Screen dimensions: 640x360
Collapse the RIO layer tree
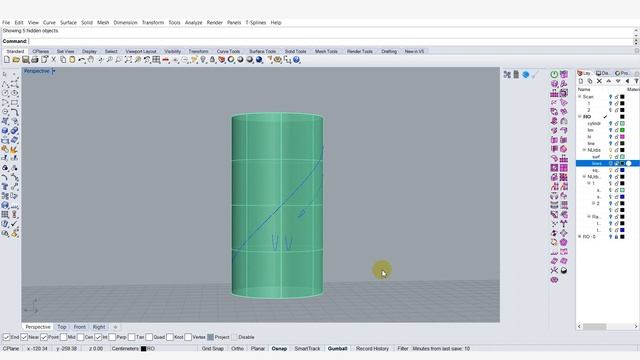[x=580, y=117]
